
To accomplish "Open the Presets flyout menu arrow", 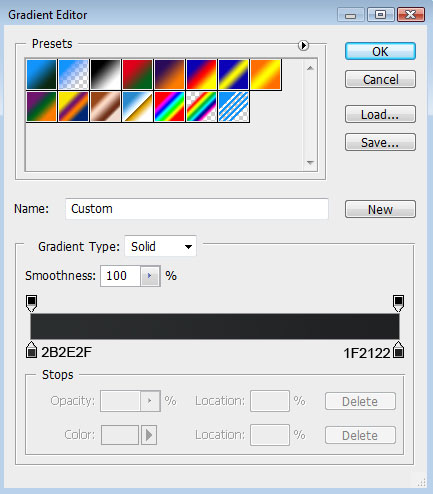I will coord(303,45).
